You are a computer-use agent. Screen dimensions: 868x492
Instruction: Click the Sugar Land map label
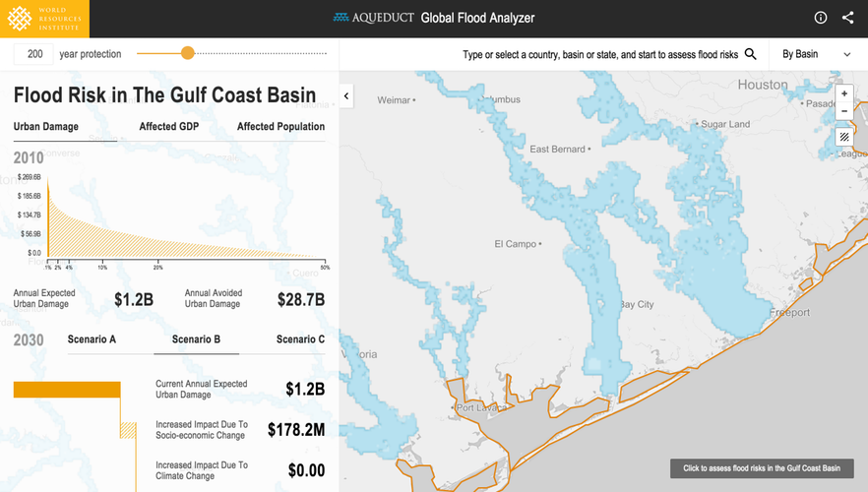tap(725, 124)
